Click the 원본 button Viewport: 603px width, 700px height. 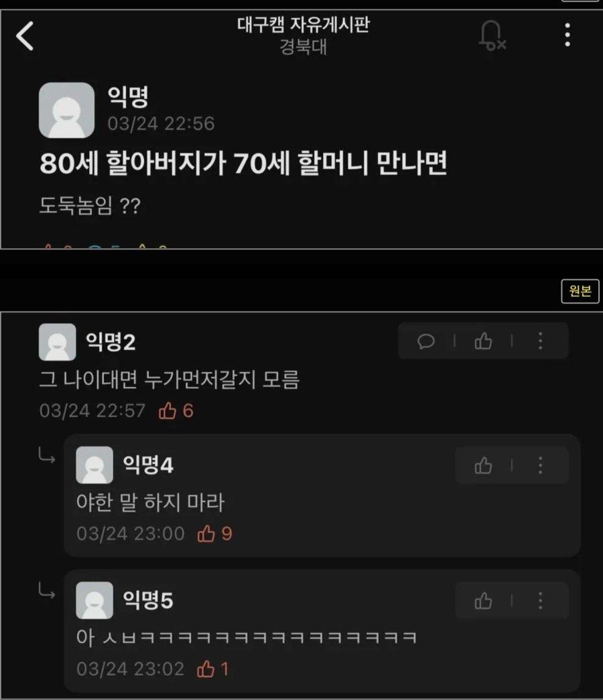coord(580,291)
